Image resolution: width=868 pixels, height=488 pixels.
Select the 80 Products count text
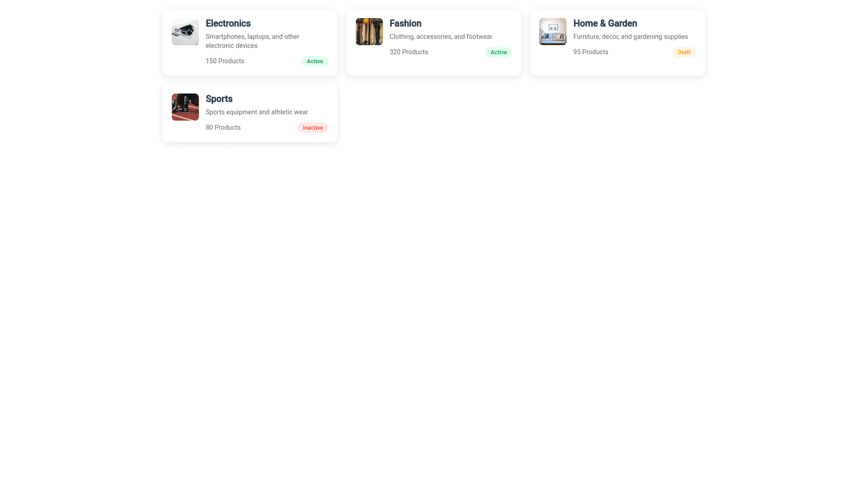point(223,127)
